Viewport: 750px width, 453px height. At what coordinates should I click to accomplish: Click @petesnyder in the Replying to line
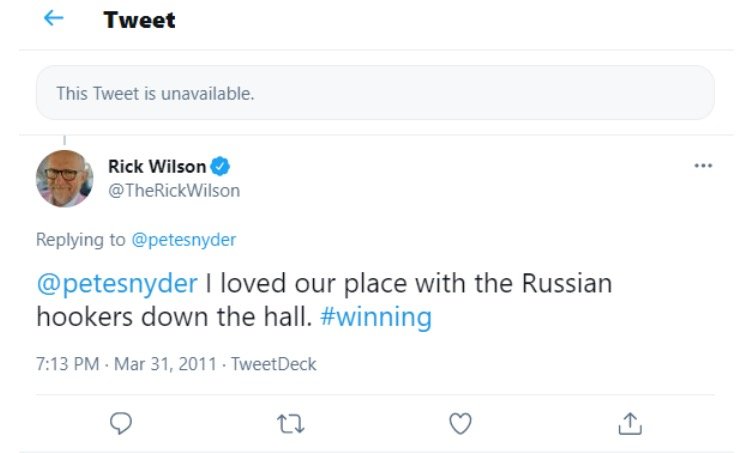pyautogui.click(x=184, y=240)
